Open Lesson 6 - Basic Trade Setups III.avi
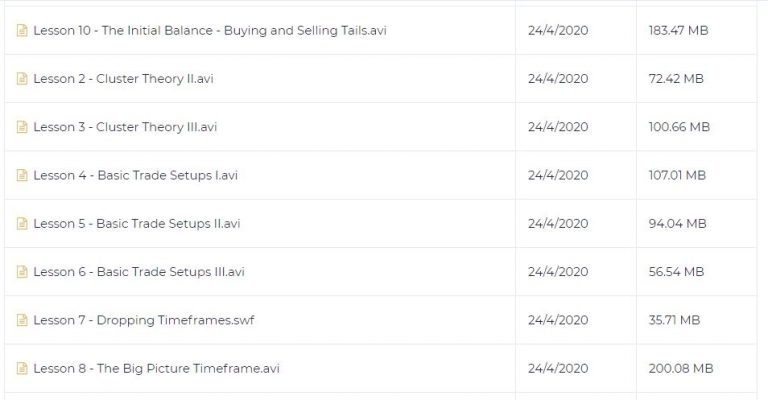This screenshot has width=768, height=400. click(x=139, y=272)
